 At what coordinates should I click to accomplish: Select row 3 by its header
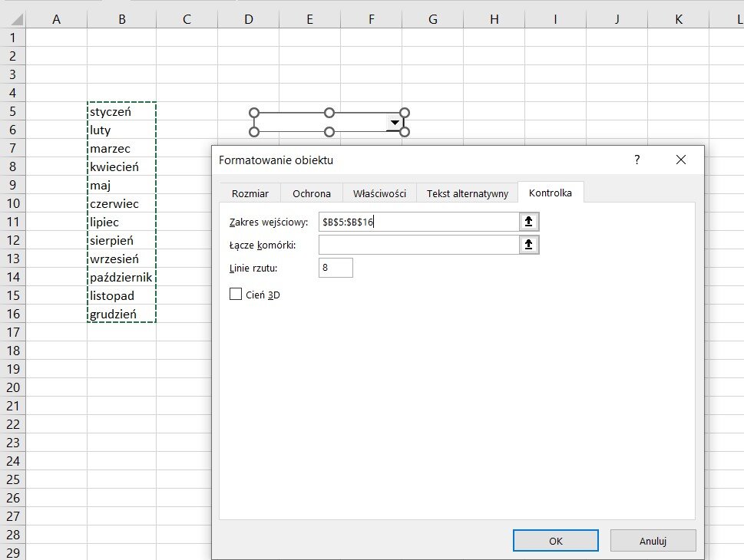click(13, 74)
